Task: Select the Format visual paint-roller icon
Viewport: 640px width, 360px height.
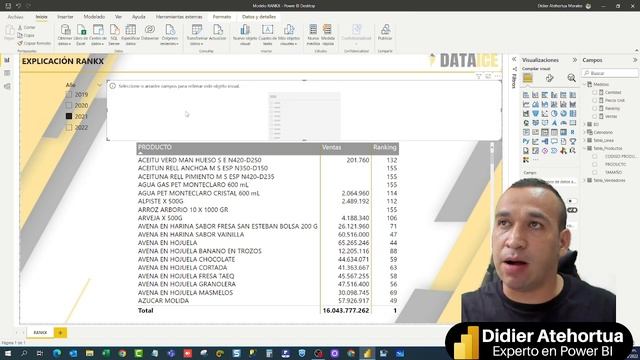Action: pos(549,78)
